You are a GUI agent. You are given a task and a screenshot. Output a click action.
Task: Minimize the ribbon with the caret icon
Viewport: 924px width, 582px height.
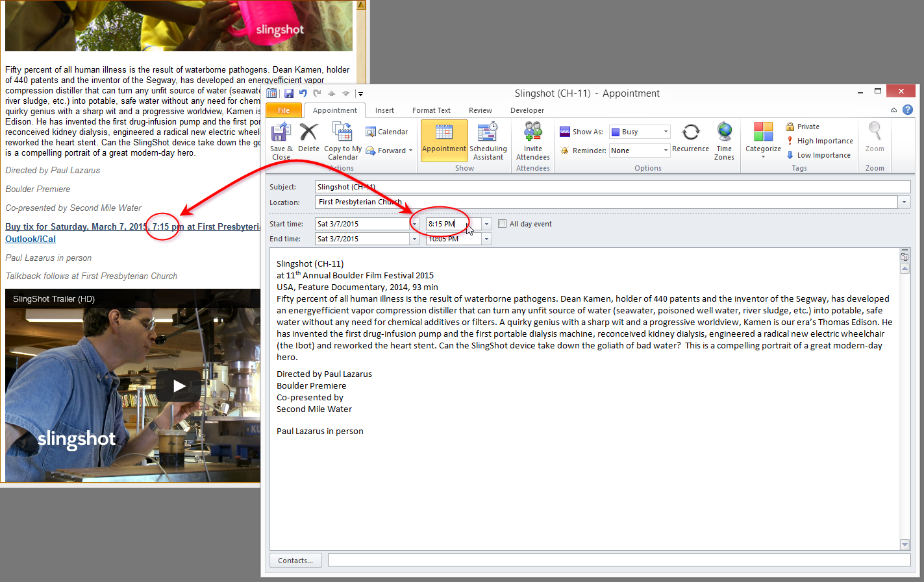pos(894,110)
